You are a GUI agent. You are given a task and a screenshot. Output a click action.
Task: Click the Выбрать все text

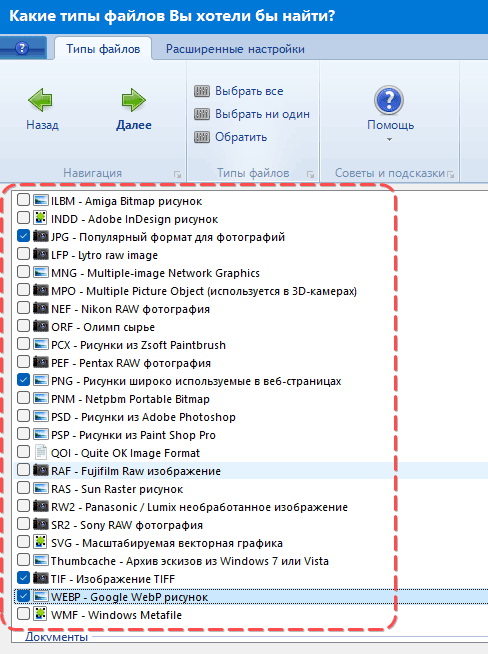pyautogui.click(x=249, y=91)
